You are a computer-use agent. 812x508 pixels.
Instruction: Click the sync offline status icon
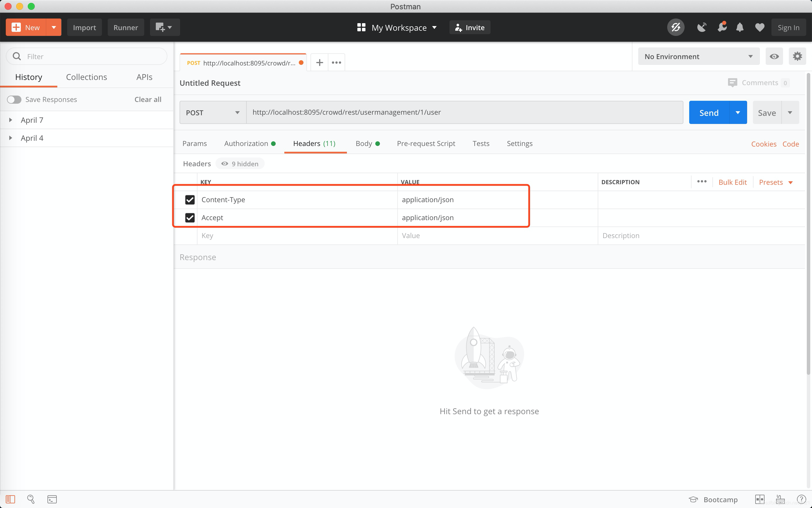[676, 27]
